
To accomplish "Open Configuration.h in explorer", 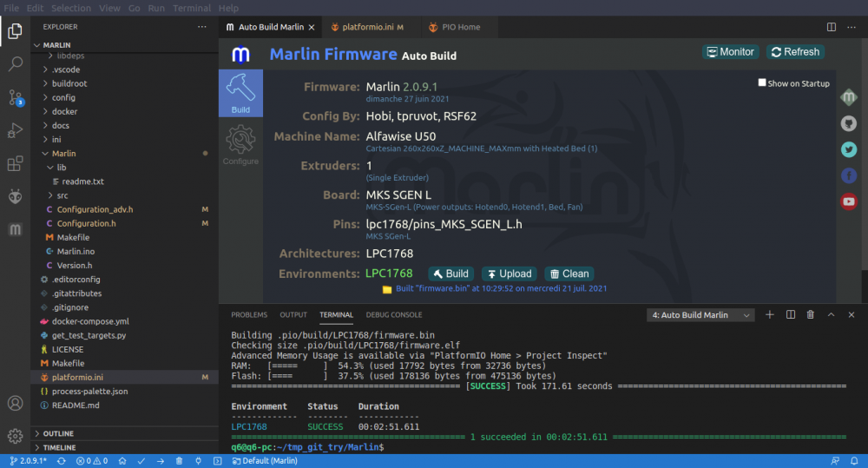I will [126, 223].
